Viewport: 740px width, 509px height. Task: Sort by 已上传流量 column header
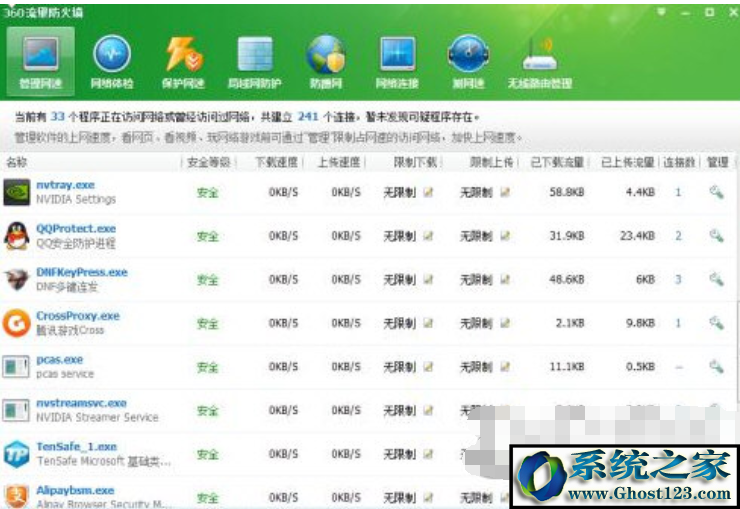click(x=628, y=162)
